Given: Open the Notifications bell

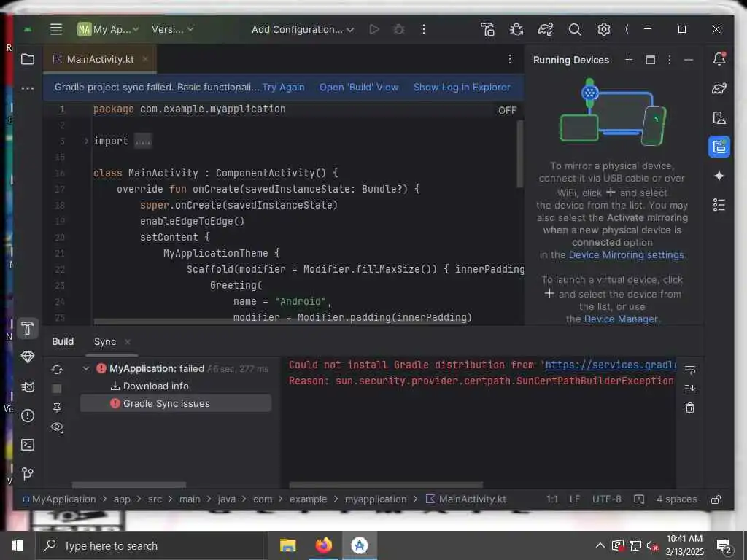Looking at the screenshot, I should coord(719,59).
